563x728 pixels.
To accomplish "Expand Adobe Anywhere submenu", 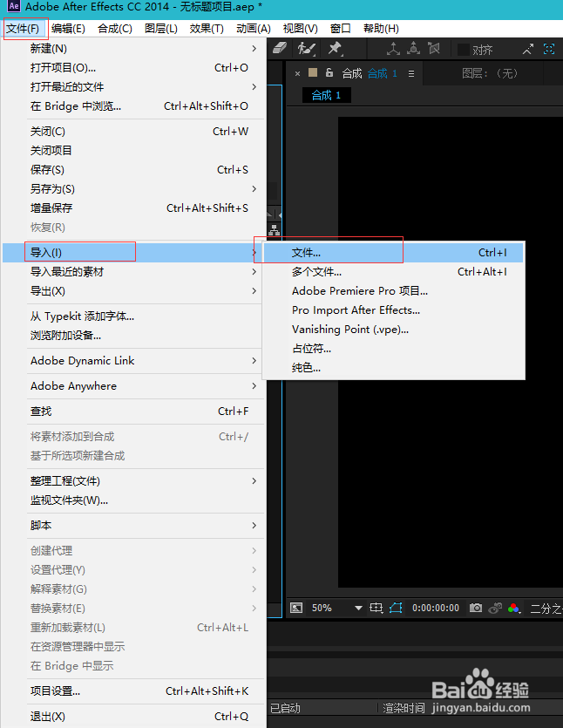I will [x=133, y=386].
